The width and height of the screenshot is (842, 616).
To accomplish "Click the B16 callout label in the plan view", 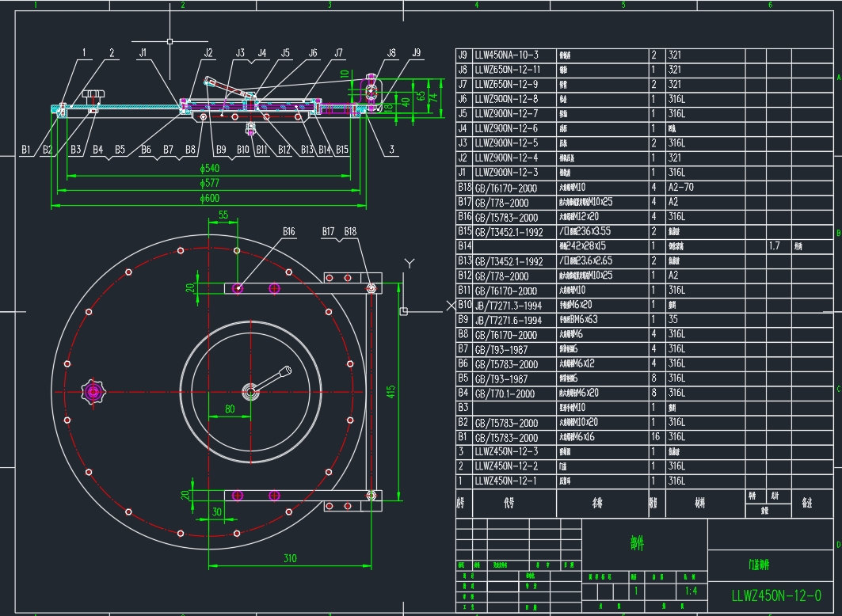I will 289,231.
